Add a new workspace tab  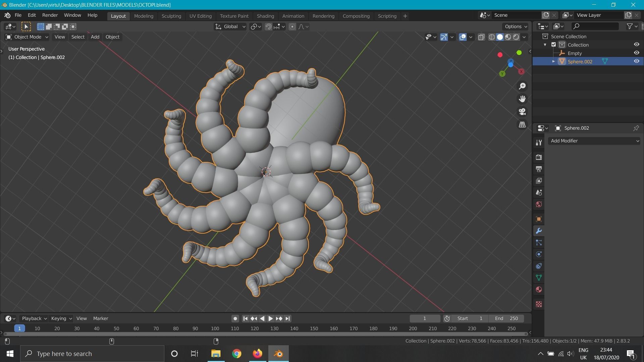(x=405, y=16)
